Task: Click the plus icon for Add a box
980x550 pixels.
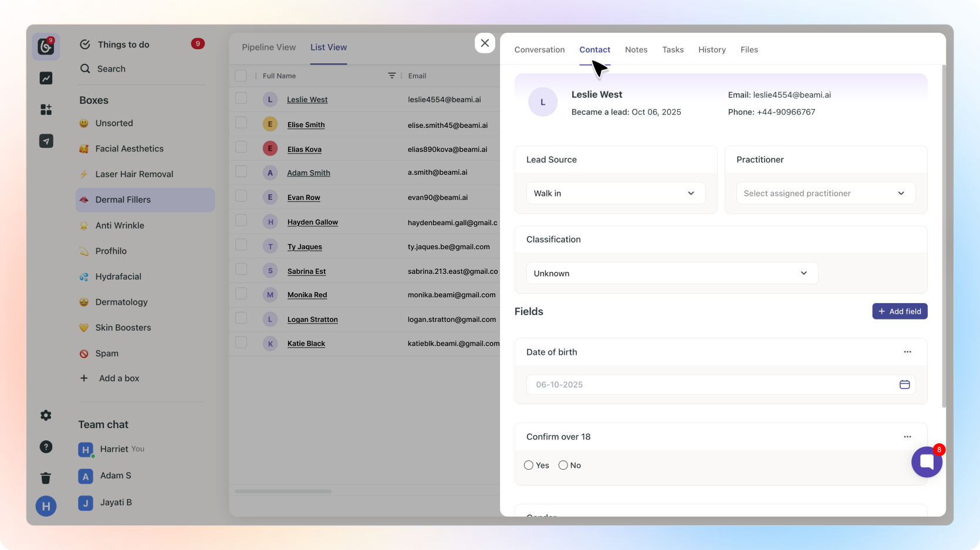Action: tap(84, 378)
